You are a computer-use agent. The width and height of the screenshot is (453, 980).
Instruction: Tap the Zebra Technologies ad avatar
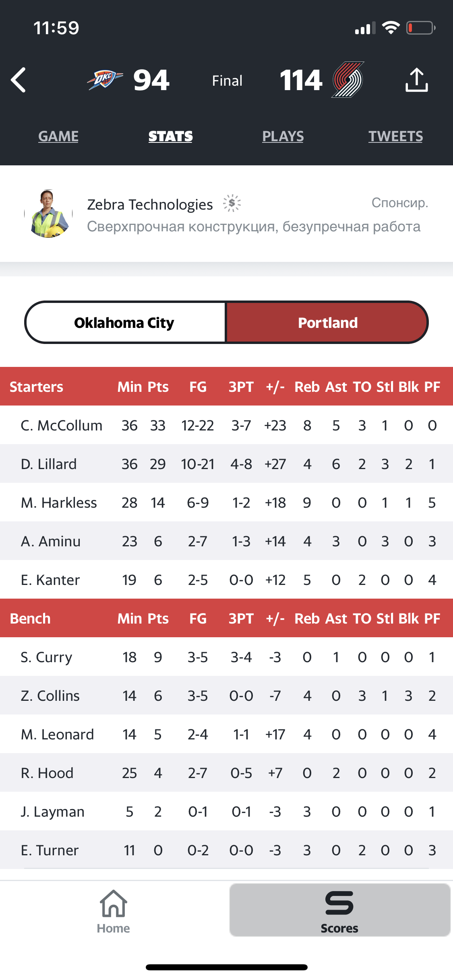(x=48, y=214)
